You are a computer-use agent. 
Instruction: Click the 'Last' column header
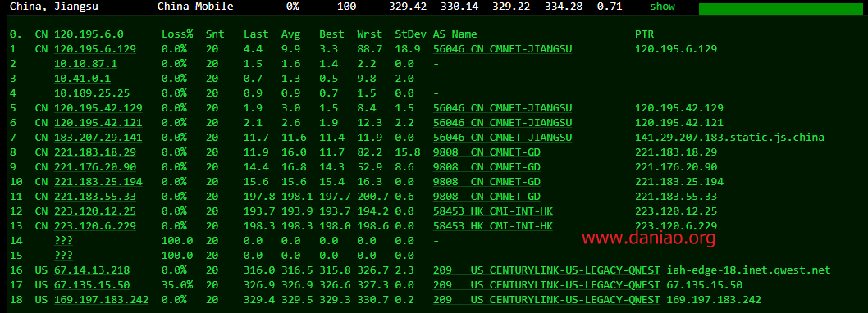click(256, 34)
